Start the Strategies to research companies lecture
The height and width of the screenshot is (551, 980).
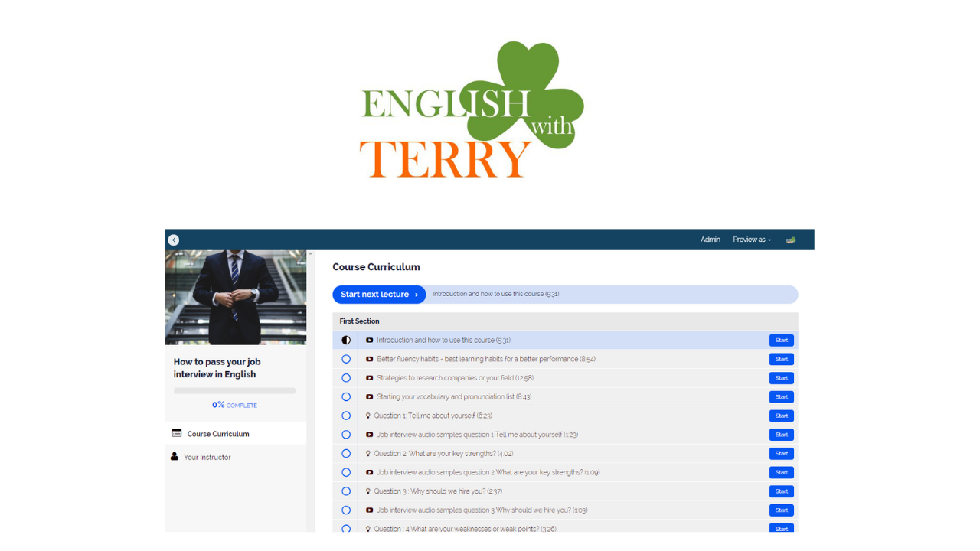pos(782,378)
